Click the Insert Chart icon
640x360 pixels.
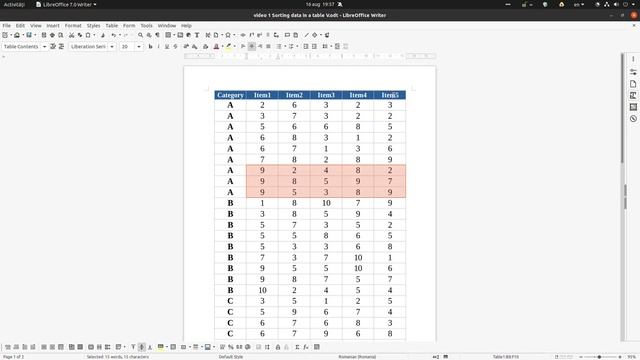(x=189, y=35)
